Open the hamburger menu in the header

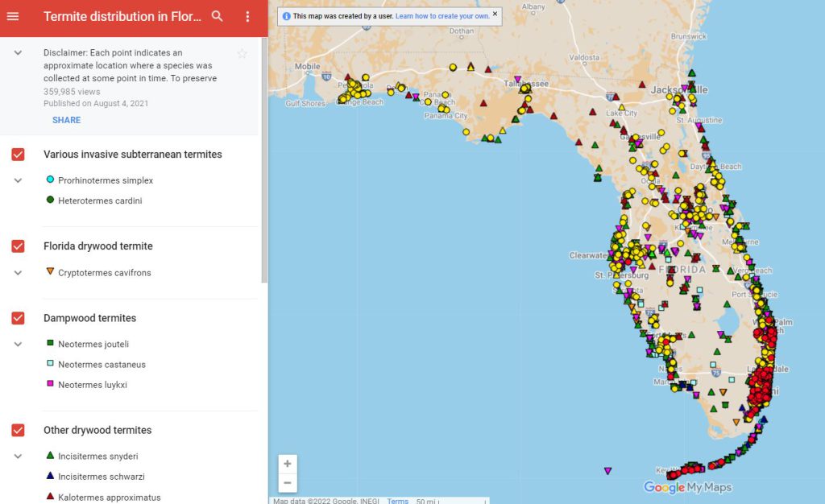(13, 16)
